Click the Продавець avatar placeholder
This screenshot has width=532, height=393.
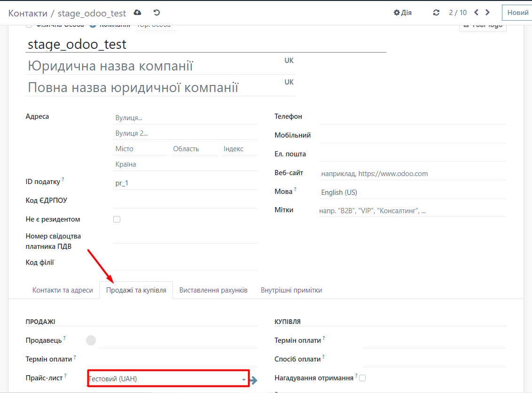pos(91,340)
